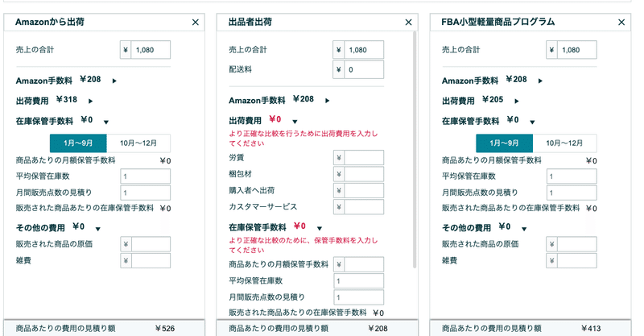
Task: Edit 売上の合計 field in FBA小型軽量 panel
Action: click(577, 50)
